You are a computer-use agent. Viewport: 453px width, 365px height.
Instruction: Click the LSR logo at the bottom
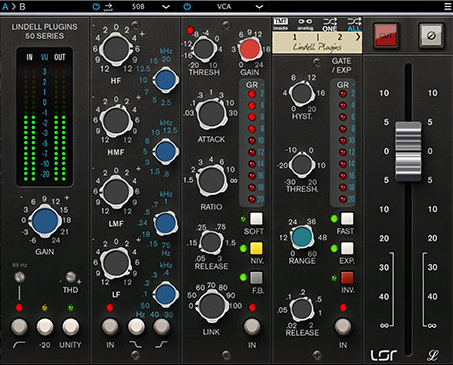[384, 356]
